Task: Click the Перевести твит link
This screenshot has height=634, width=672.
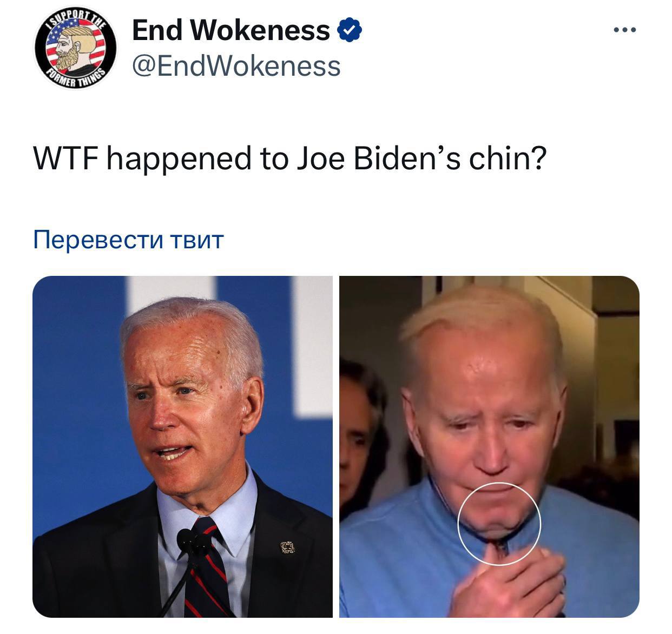Action: point(128,239)
